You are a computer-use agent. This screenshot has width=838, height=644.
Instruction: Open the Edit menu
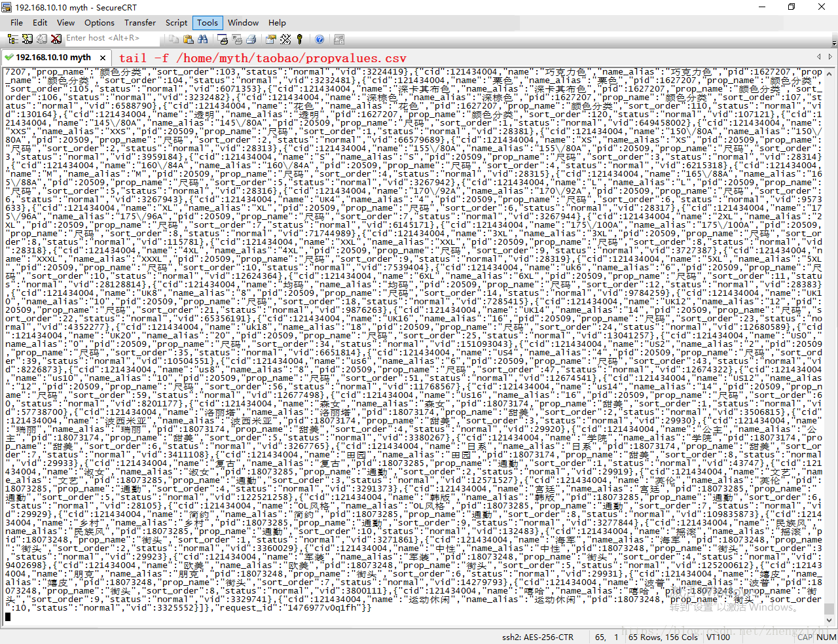40,22
